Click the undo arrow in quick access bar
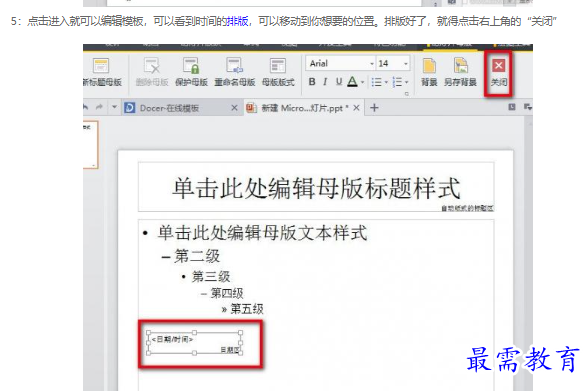 (86, 108)
